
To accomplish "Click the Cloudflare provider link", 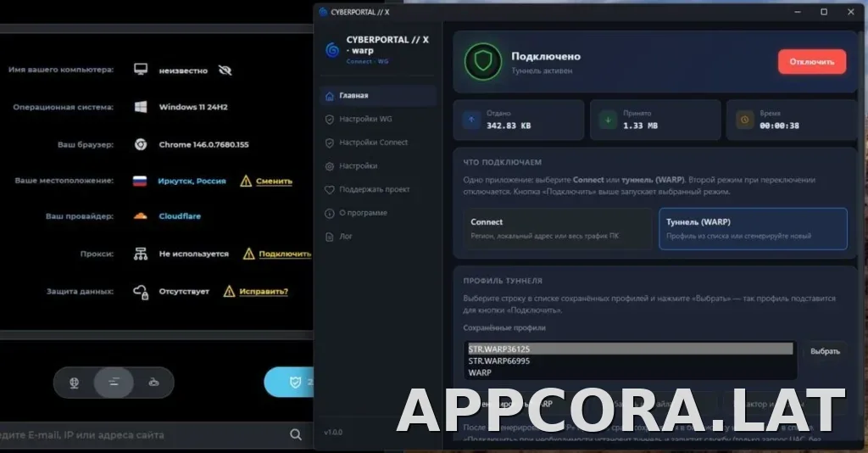I will coord(180,216).
